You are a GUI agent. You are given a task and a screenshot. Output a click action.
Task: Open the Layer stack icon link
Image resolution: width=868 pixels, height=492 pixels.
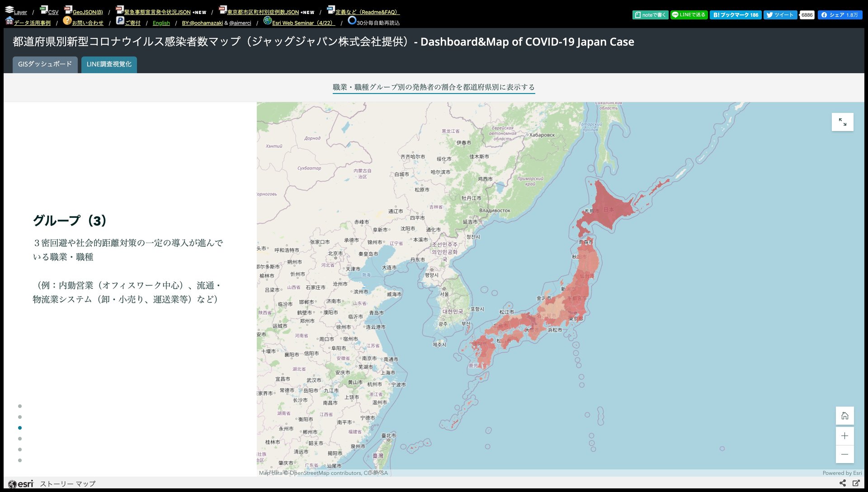[x=9, y=9]
